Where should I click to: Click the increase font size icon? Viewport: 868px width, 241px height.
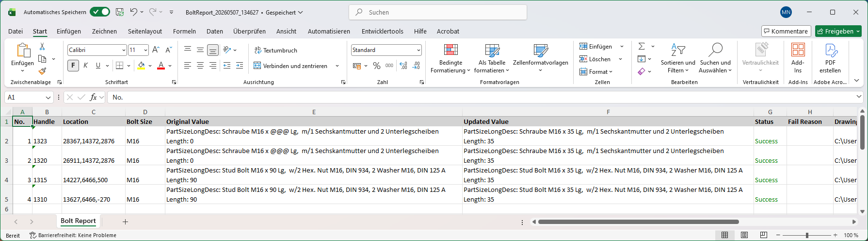pos(156,50)
